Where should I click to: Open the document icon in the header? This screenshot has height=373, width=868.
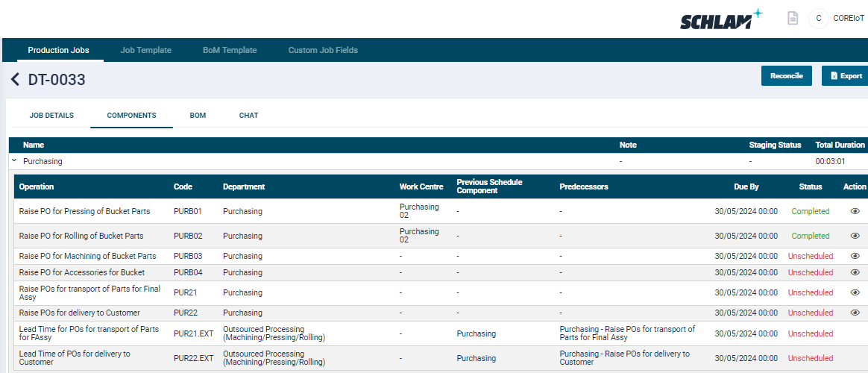point(793,18)
